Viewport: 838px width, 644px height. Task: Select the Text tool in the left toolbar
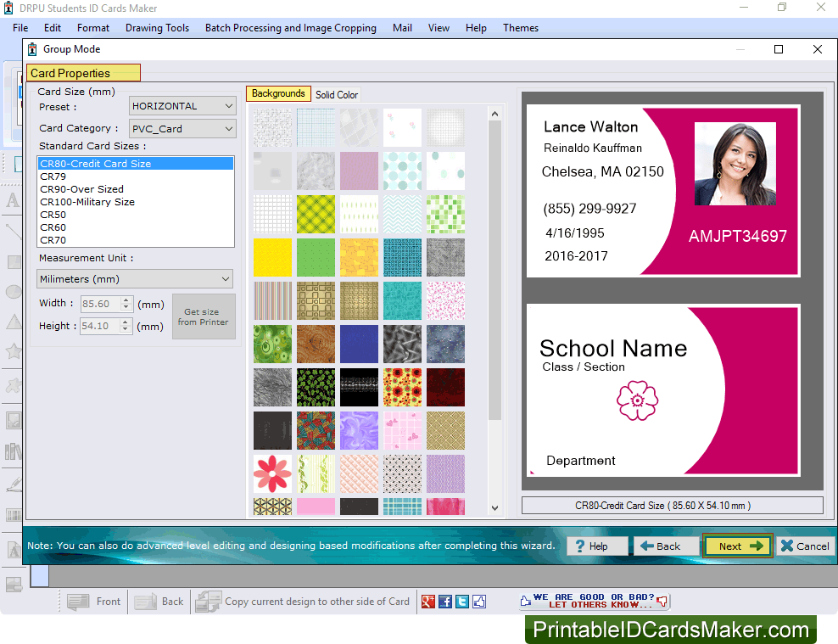tap(14, 201)
